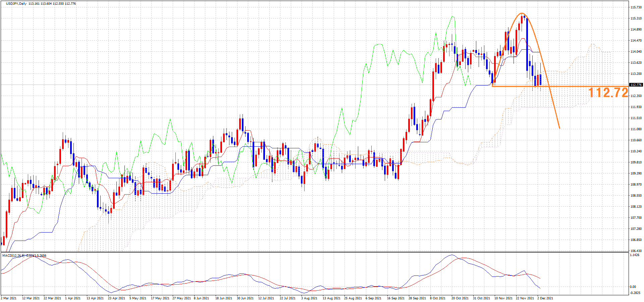Viewport: 644px width, 302px height.
Task: Click the 115.730 price axis label
Action: click(x=636, y=7)
